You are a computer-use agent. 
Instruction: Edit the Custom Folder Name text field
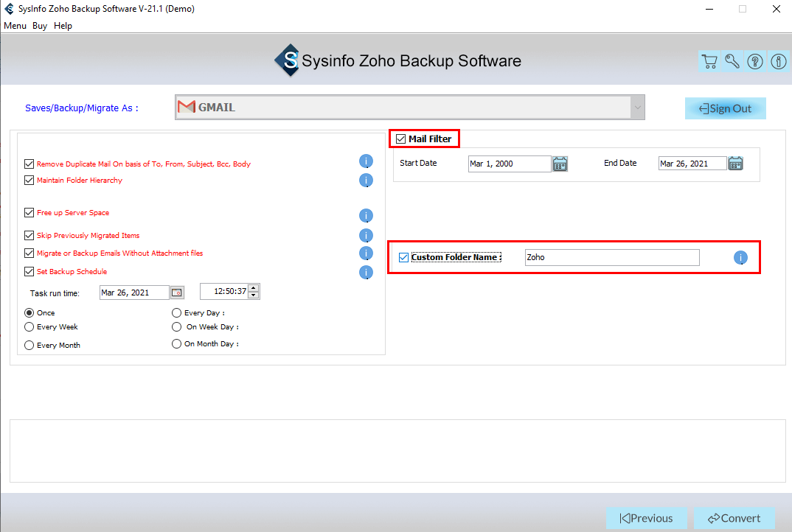[x=612, y=257]
